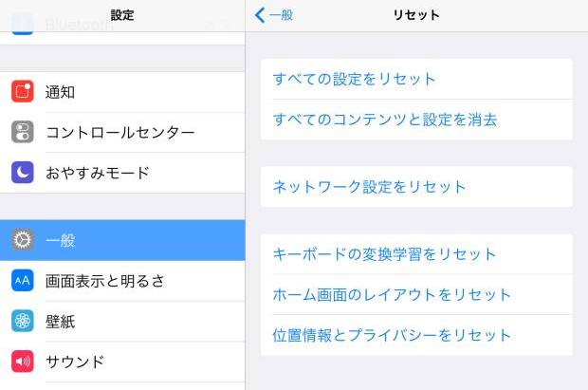Select ホーム画面のレイアウトをリセット
Viewport: 588px width, 390px height.
tap(416, 295)
